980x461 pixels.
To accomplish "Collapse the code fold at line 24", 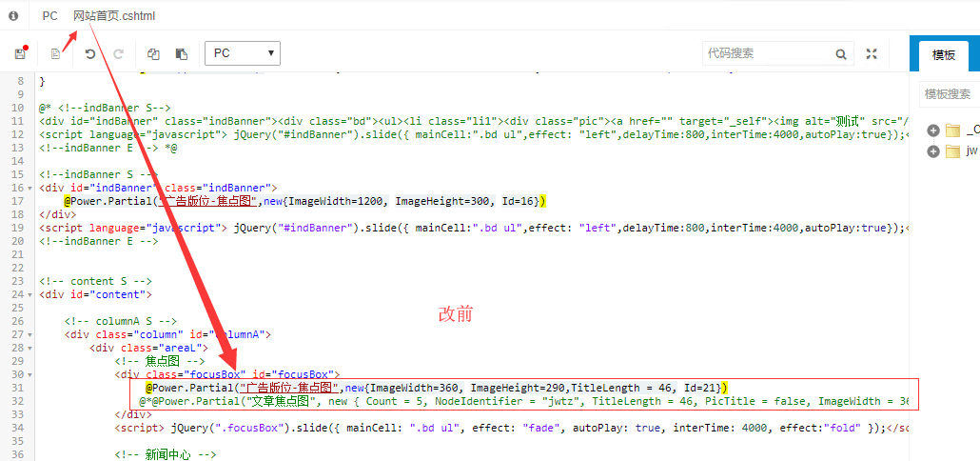I will click(x=33, y=294).
